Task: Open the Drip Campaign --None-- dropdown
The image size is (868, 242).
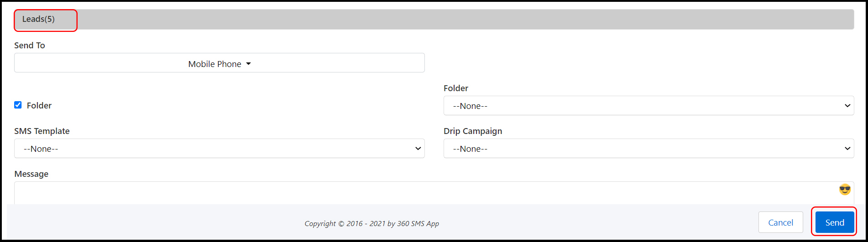Action: point(648,149)
